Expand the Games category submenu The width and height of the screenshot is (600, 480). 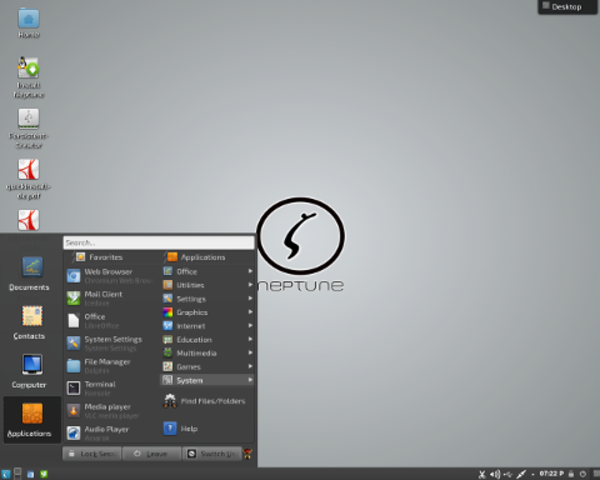(207, 367)
